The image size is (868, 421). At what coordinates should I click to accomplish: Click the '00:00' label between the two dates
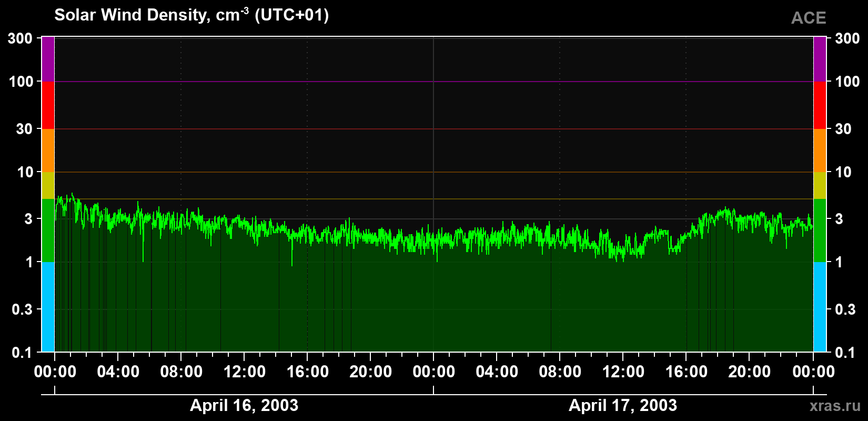point(433,372)
